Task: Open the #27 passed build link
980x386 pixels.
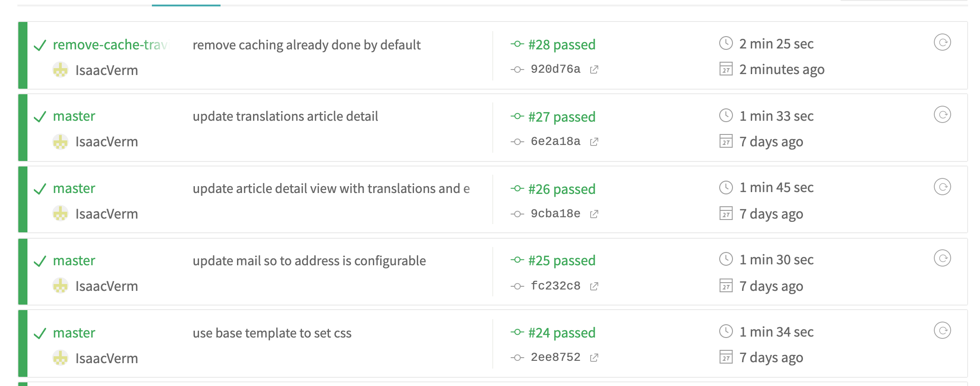Action: tap(562, 117)
